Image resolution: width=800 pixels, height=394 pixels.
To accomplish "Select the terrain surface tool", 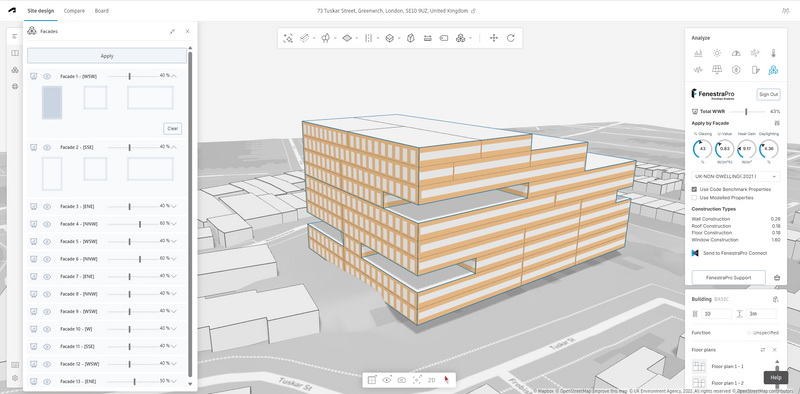I will point(347,38).
